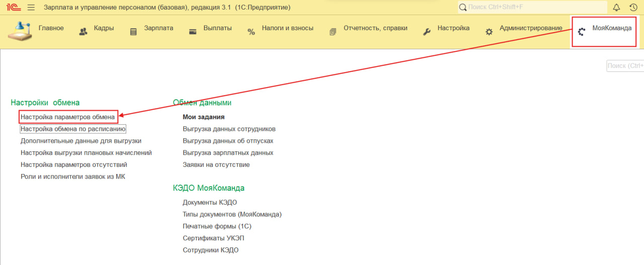Click the 1C logo icon
Viewport: 644px width, 265px height.
click(x=13, y=8)
